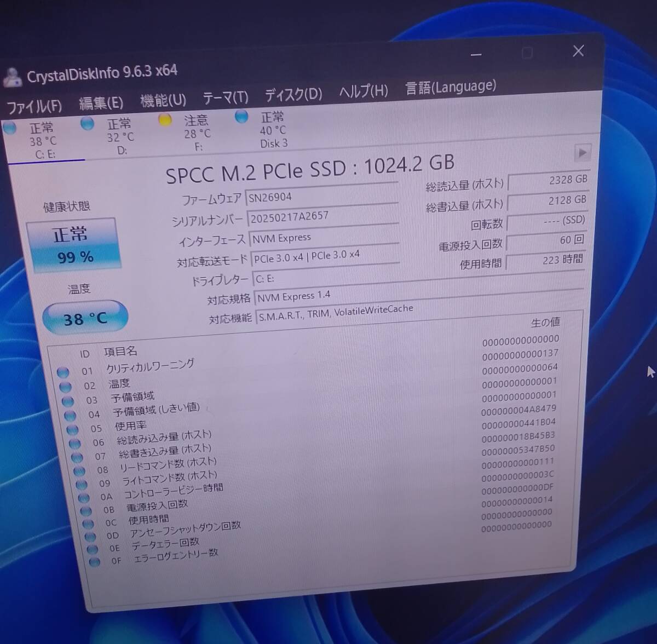
Task: Click the 正常 99 % health status button
Action: [73, 244]
